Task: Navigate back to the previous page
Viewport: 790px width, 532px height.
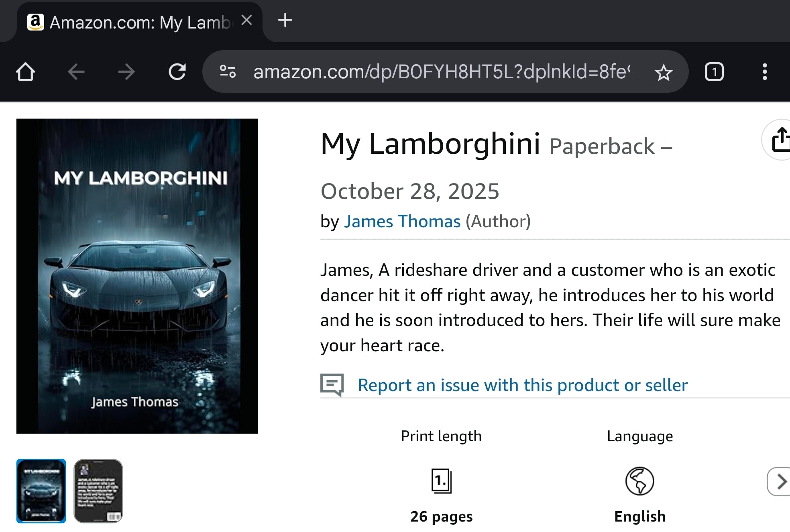Action: coord(76,72)
